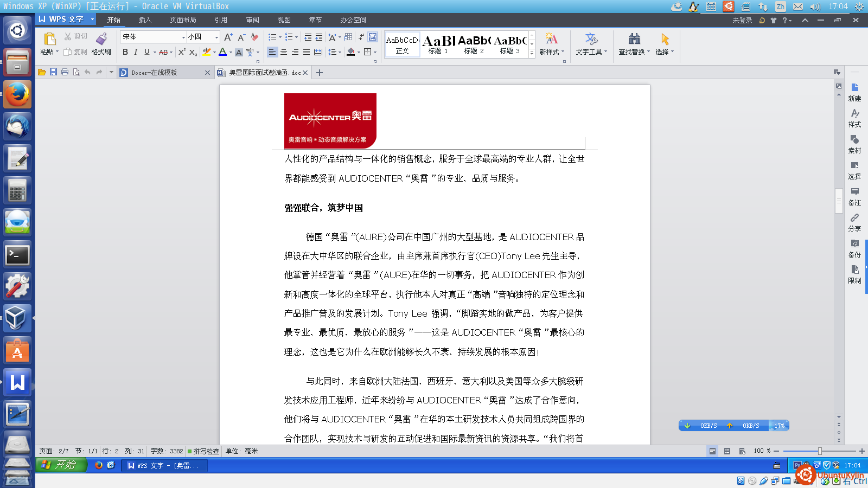Screen dimensions: 868x488
Task: Click the Format Painter (格式刷) brush icon
Action: pyautogui.click(x=101, y=39)
